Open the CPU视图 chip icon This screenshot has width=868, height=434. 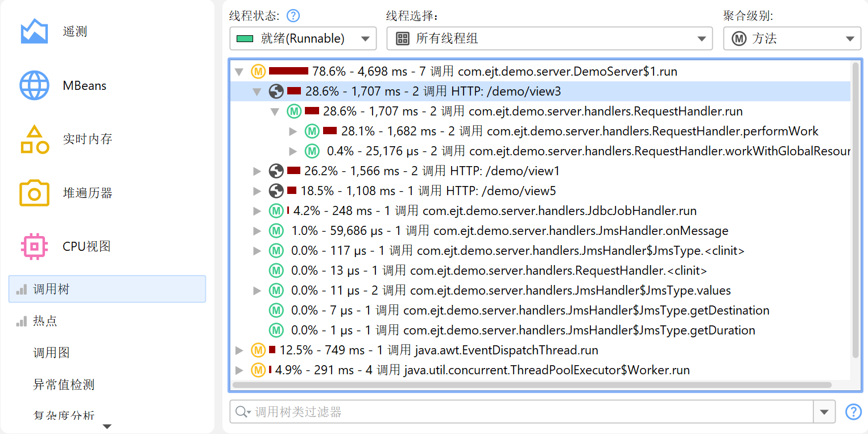[x=34, y=246]
